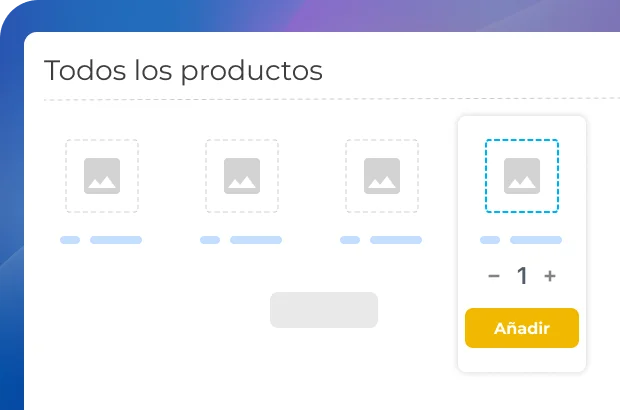Click the Todos los productos heading

tap(183, 71)
